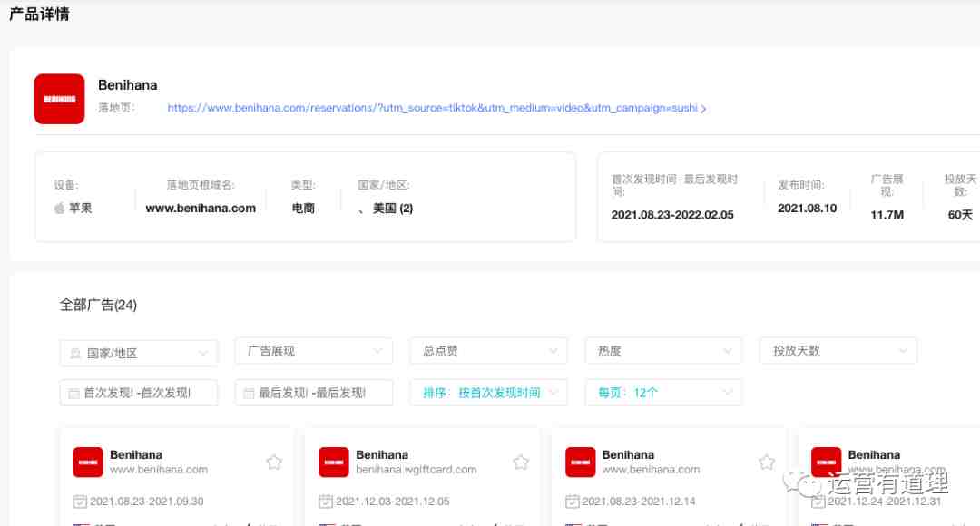
Task: Click the date text 2021.08.23-2021.12.14
Action: pos(639,501)
